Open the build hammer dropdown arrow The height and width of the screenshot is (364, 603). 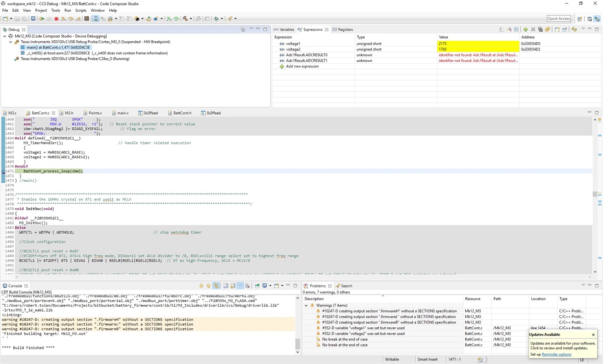pos(191,19)
